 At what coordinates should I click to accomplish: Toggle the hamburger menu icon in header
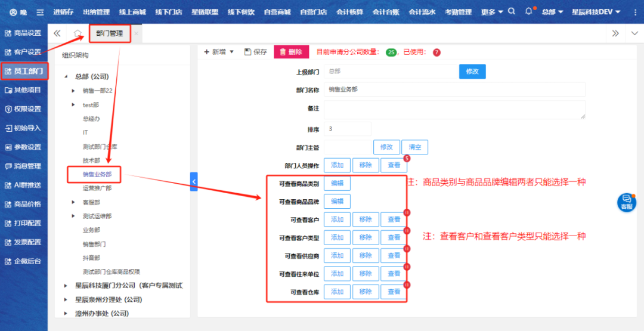pos(40,12)
